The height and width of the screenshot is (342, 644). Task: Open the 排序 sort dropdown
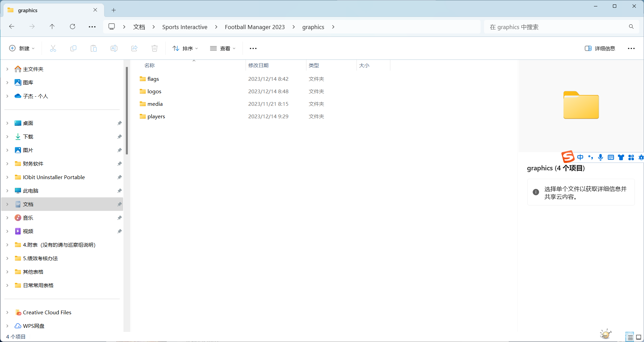(x=185, y=48)
